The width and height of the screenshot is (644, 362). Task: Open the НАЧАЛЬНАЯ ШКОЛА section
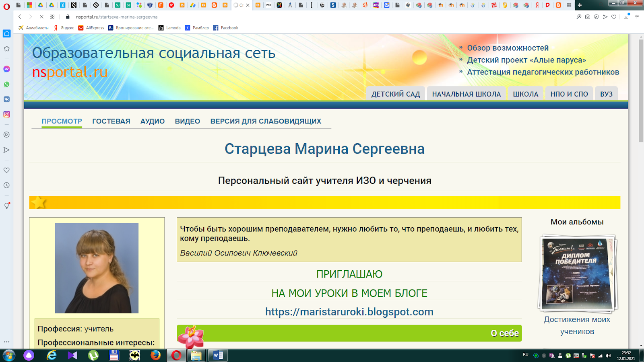(466, 93)
